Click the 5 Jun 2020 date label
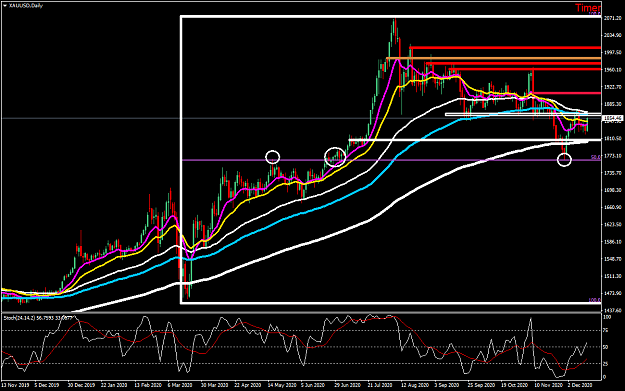Viewport: 625px width, 391px height. (x=313, y=385)
